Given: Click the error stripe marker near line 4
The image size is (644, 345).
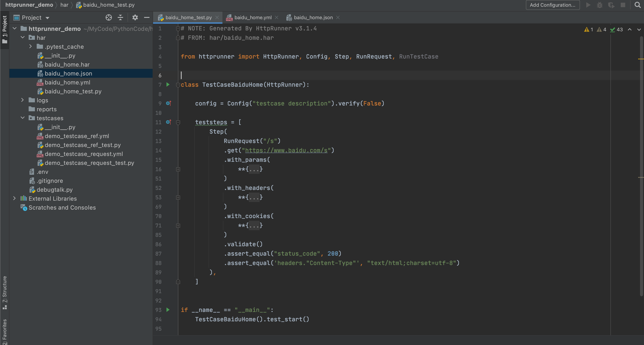Looking at the screenshot, I should click(x=641, y=59).
